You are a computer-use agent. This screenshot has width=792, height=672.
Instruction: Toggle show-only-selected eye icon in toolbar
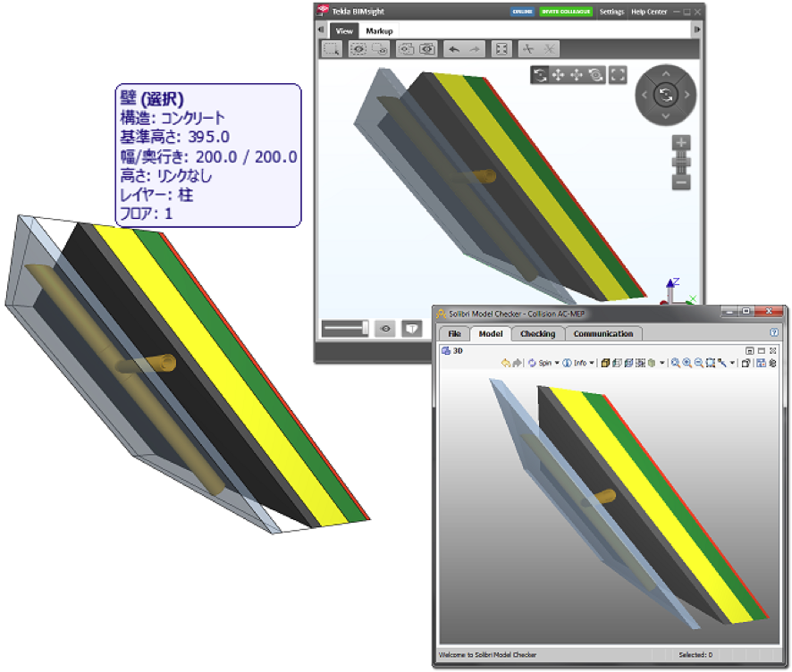point(358,49)
